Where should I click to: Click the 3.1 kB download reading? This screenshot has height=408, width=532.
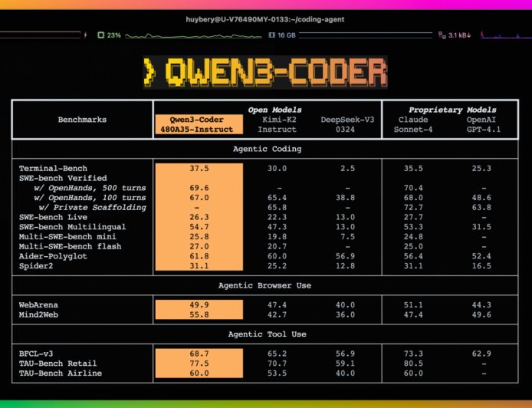tap(460, 35)
